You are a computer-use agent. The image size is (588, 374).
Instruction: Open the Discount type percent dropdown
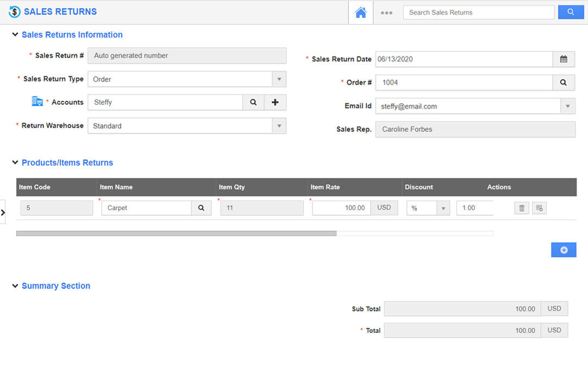point(443,208)
